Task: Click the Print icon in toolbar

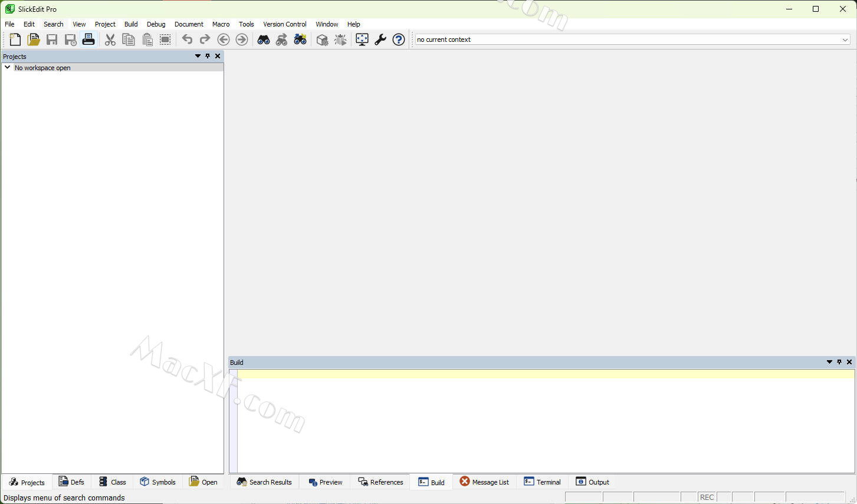Action: 88,39
